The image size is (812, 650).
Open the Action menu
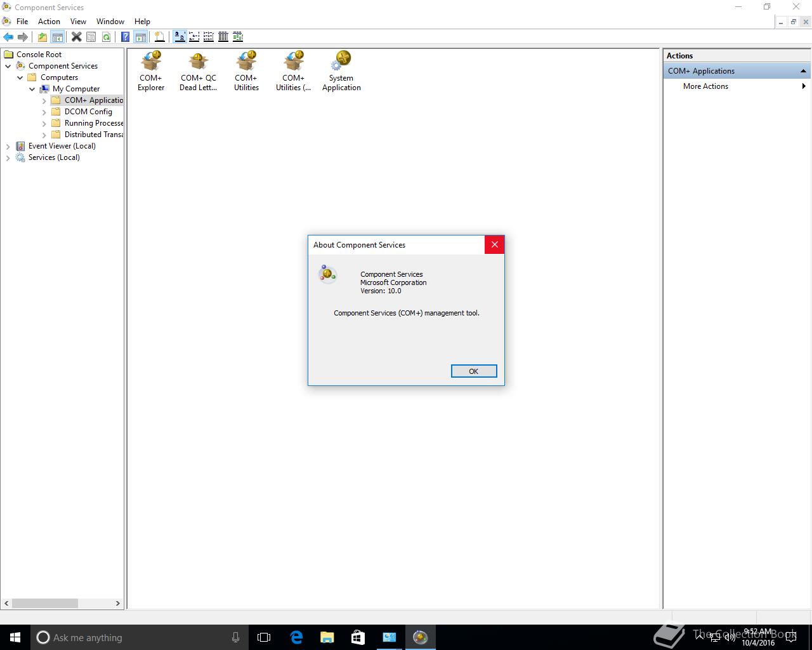click(49, 22)
